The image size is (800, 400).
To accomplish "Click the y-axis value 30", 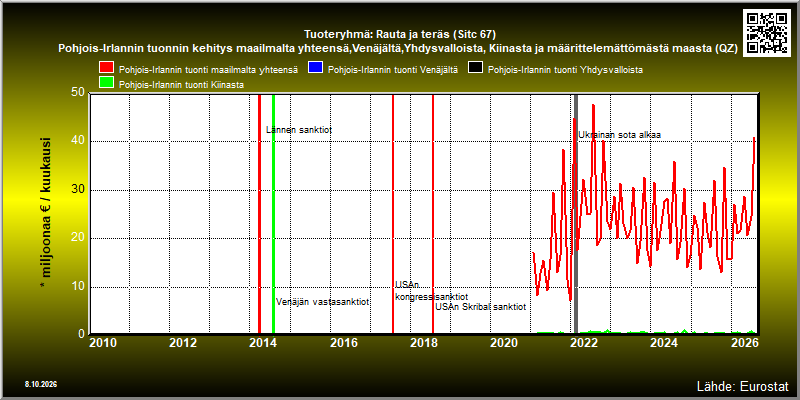I will (78, 190).
